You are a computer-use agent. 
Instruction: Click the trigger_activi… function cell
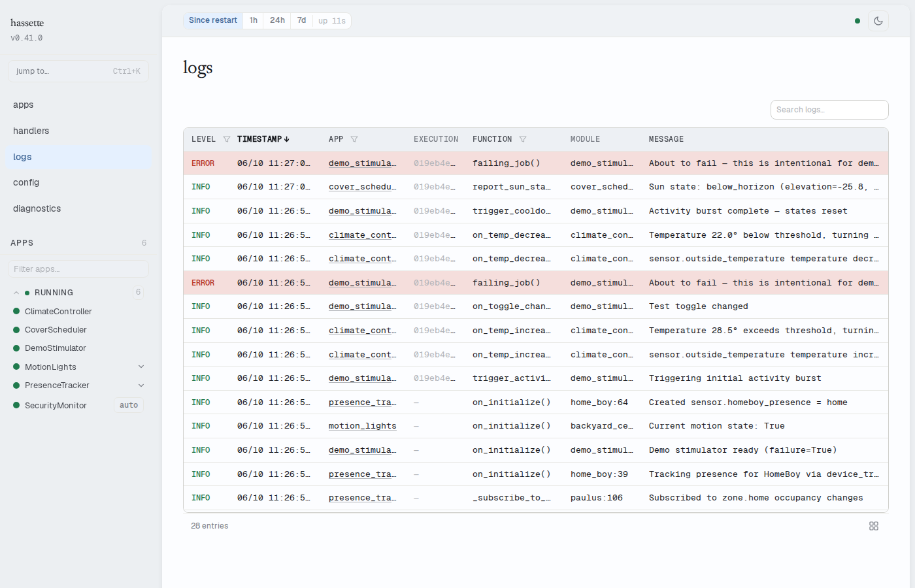pyautogui.click(x=512, y=378)
